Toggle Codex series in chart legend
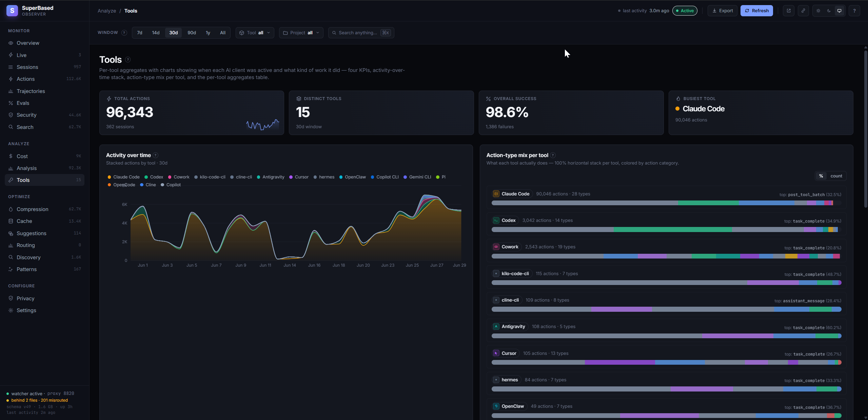868x420 pixels. [x=154, y=177]
